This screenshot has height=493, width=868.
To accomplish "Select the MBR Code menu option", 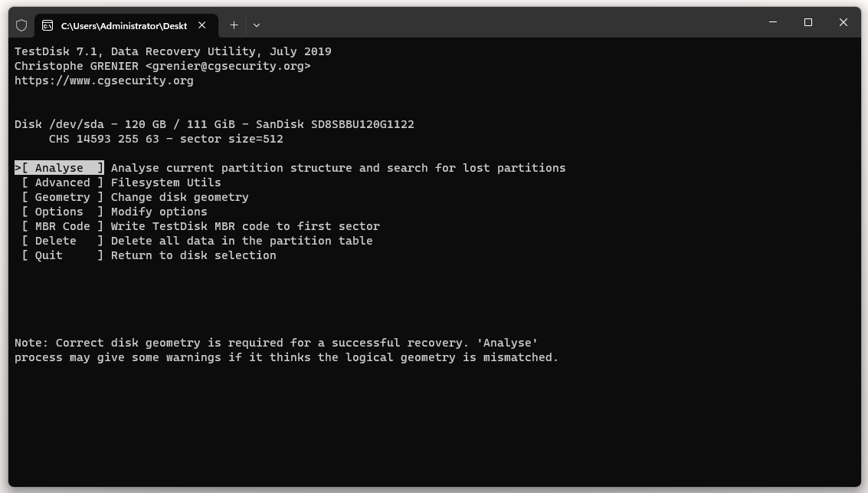I will 62,225.
